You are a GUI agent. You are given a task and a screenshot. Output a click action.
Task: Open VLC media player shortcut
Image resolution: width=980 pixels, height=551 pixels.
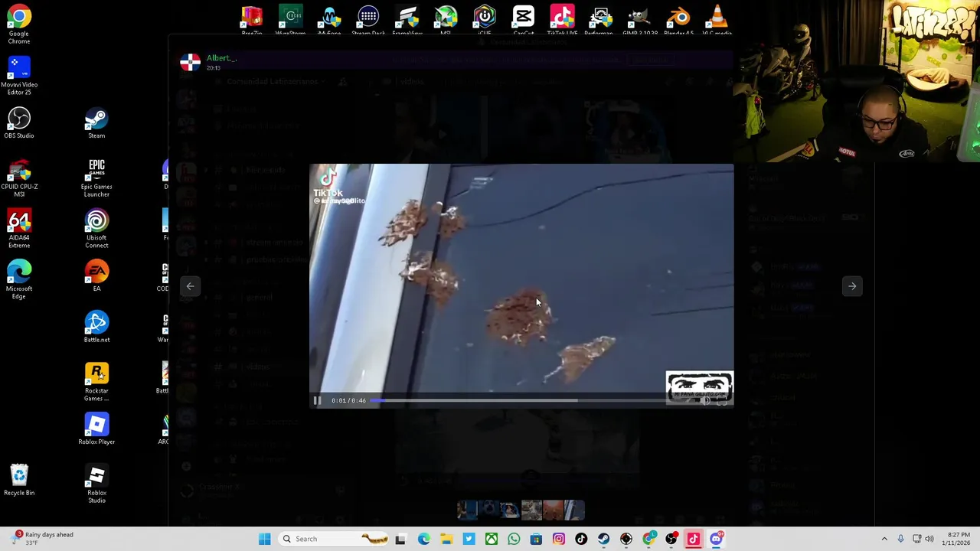(717, 20)
